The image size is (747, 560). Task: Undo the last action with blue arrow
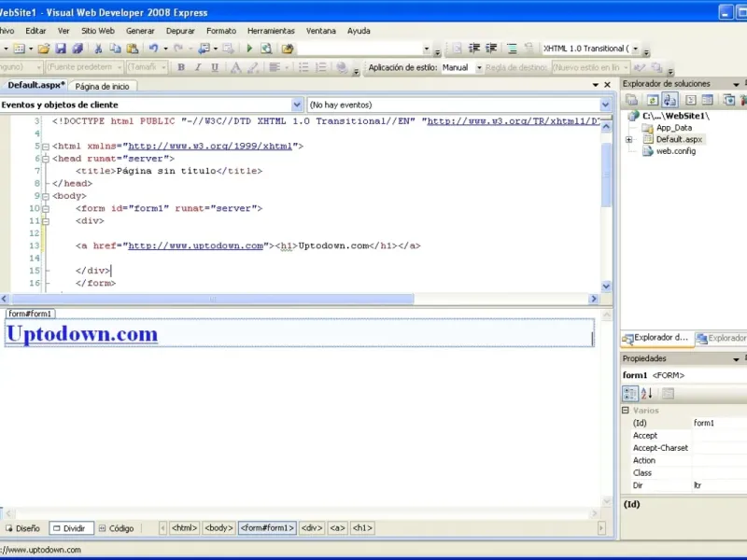(x=153, y=49)
